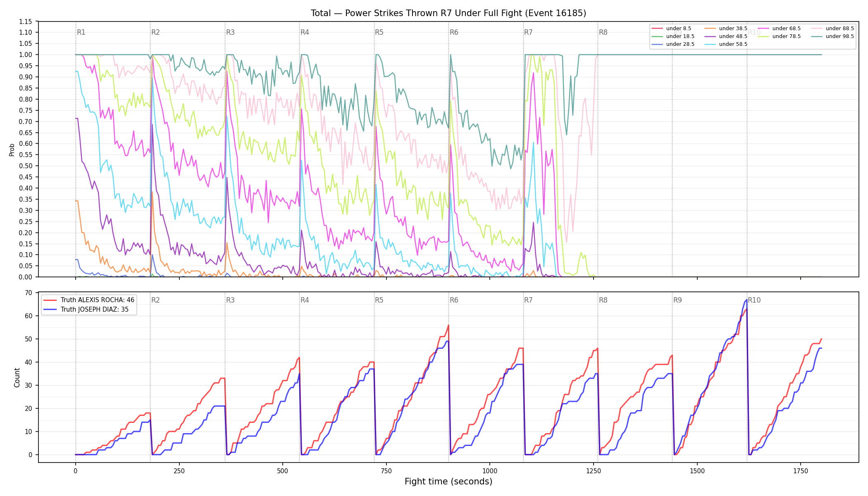Click the 0.50 tick on Prob axis
Screen dimensions: 868x496
[26, 166]
